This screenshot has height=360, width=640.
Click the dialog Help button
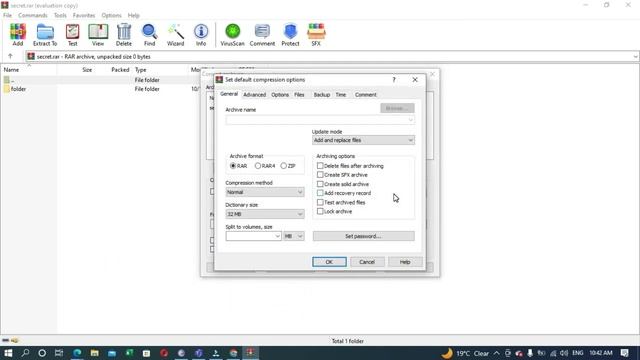(405, 262)
